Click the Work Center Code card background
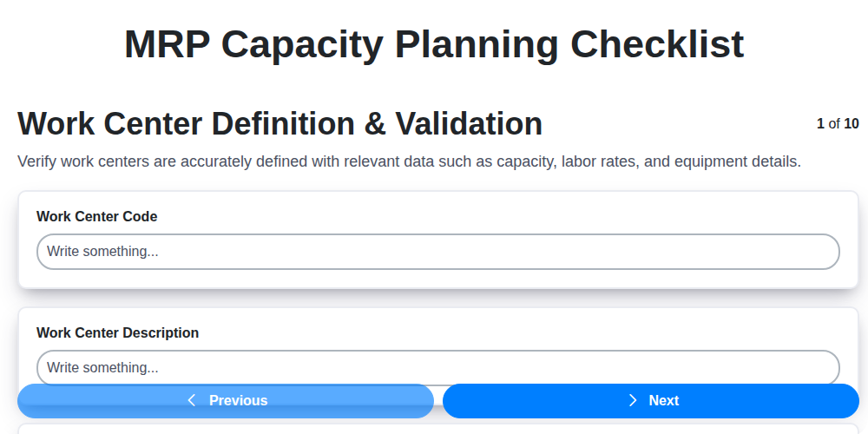The image size is (868, 434). click(521, 211)
